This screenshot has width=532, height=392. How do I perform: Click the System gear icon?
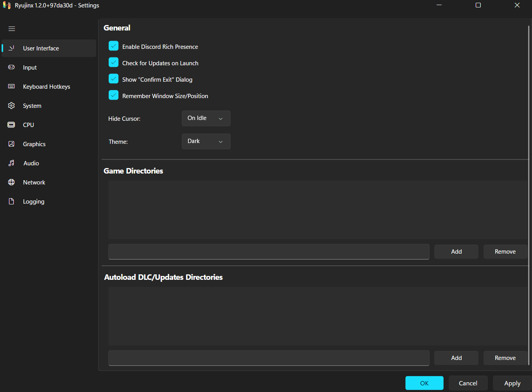coord(11,106)
